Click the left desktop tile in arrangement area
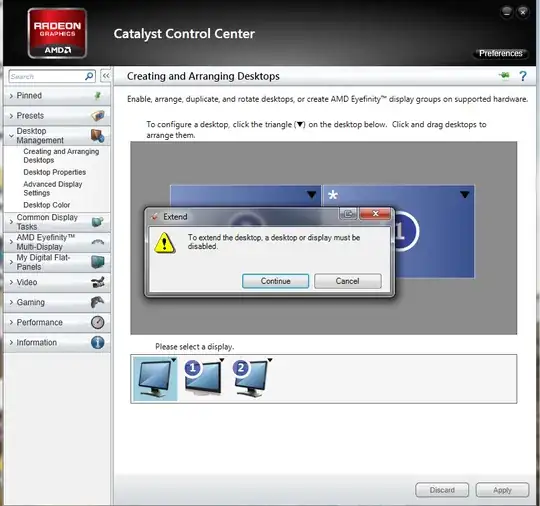This screenshot has height=506, width=540. point(245,196)
